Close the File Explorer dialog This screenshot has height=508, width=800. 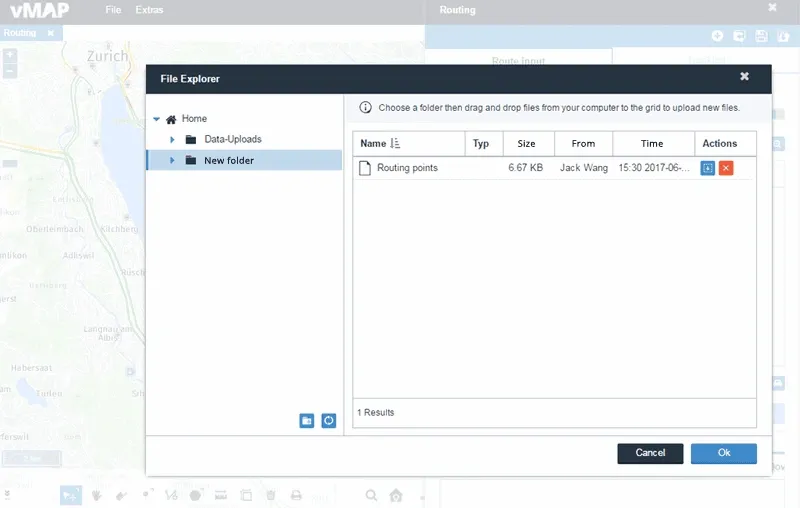pyautogui.click(x=744, y=76)
